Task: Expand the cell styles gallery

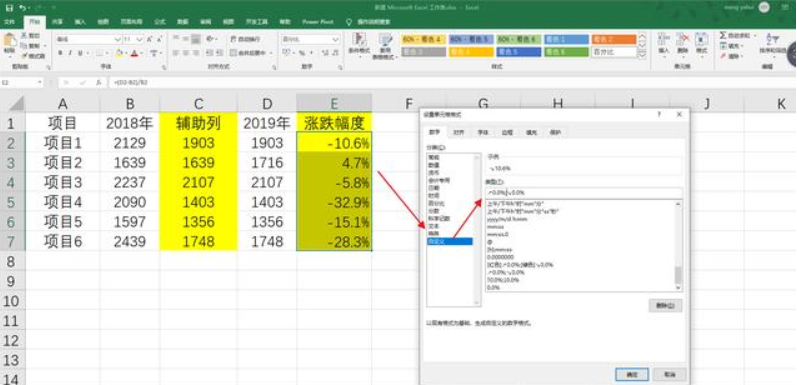Action: tap(642, 53)
